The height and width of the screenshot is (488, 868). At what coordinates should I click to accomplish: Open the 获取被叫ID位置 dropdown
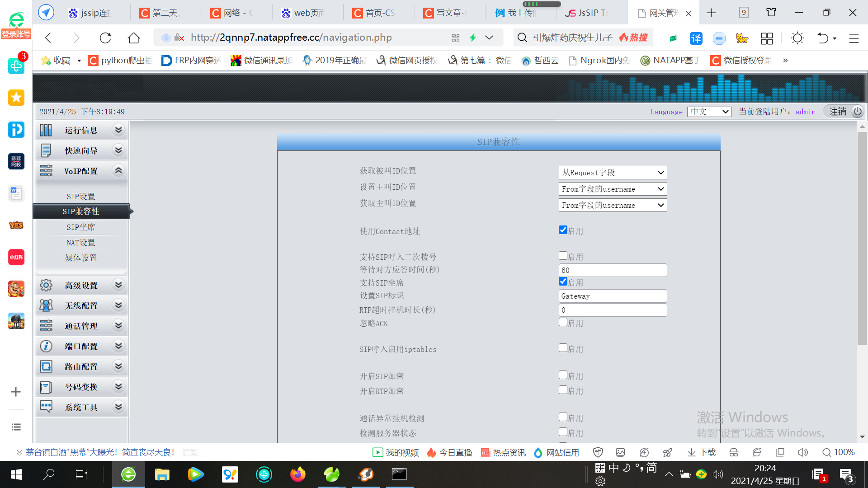pos(613,172)
